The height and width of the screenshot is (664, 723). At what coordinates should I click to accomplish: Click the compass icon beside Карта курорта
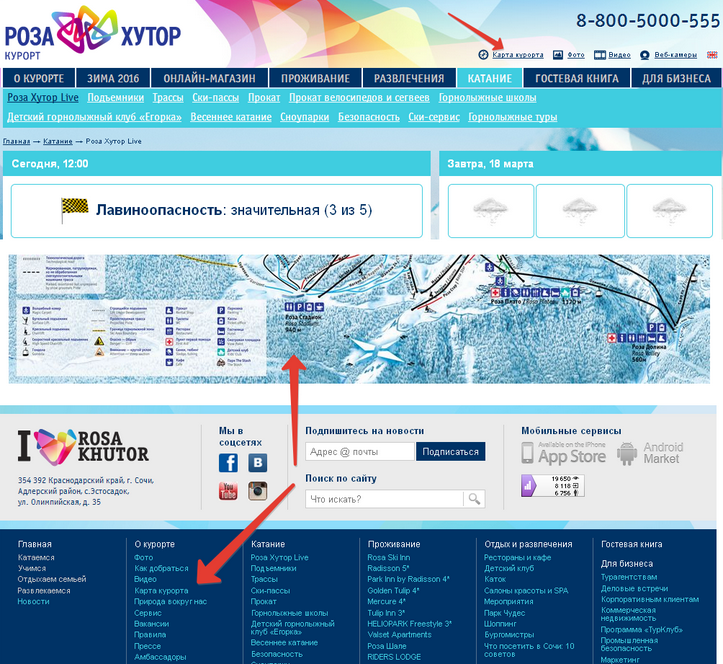tap(483, 55)
